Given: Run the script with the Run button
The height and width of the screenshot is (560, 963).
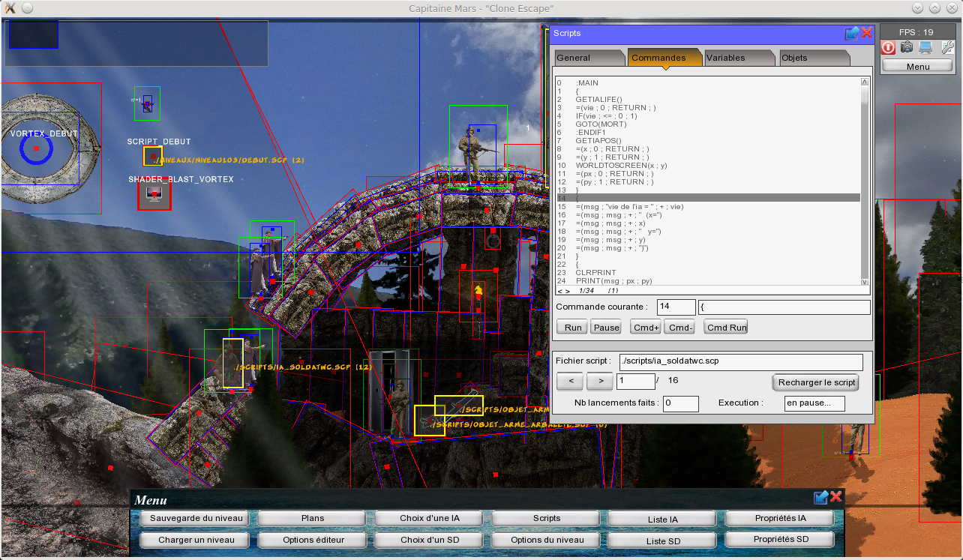Looking at the screenshot, I should click(571, 327).
